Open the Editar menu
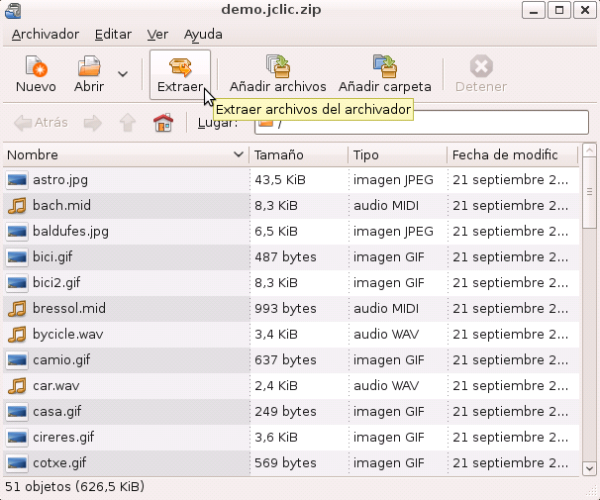Image resolution: width=600 pixels, height=500 pixels. (112, 34)
